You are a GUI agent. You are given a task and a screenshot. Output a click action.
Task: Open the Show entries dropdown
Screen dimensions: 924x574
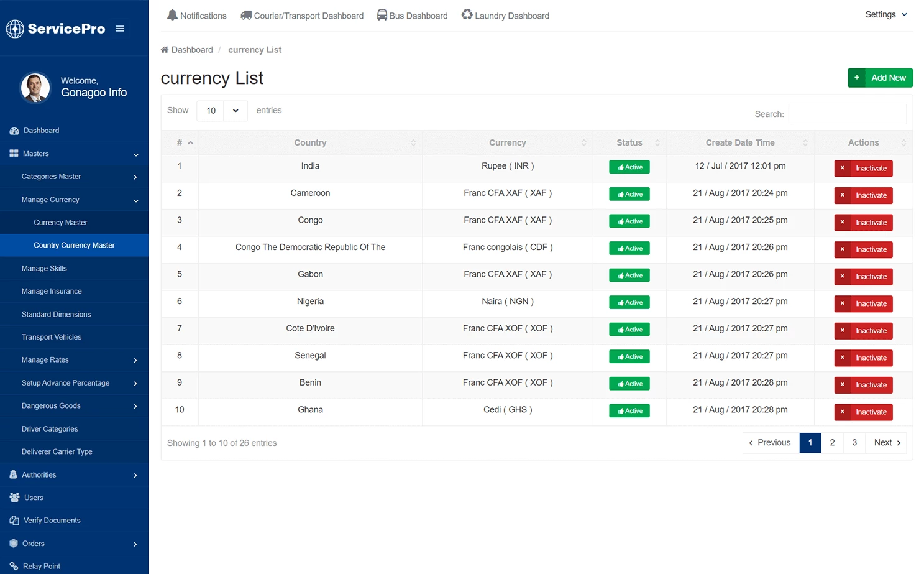coord(221,110)
